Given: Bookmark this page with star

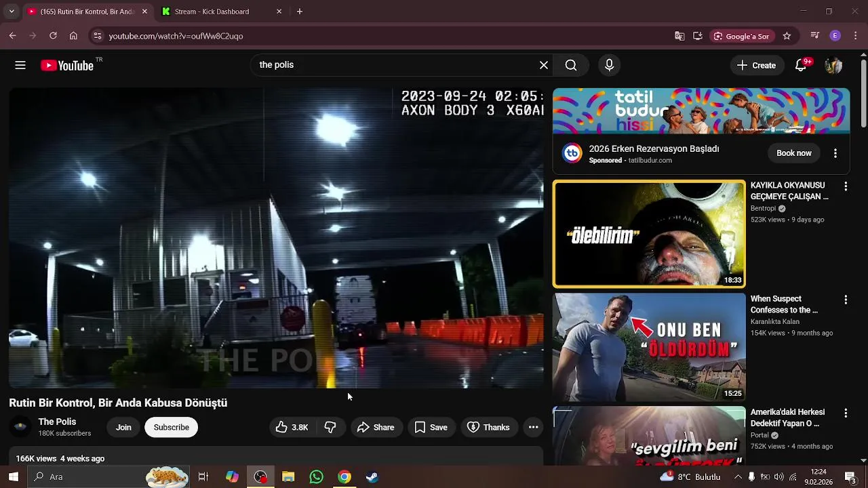Looking at the screenshot, I should (787, 36).
